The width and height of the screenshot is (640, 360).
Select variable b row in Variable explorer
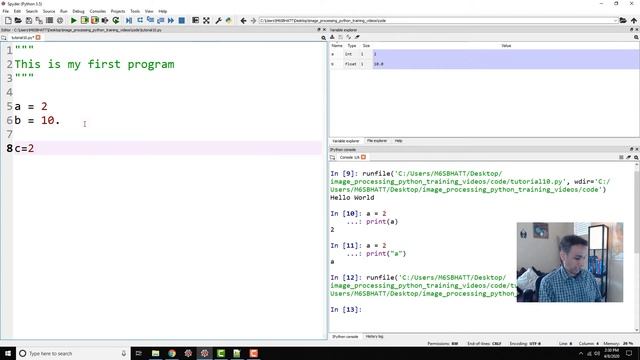click(484, 64)
